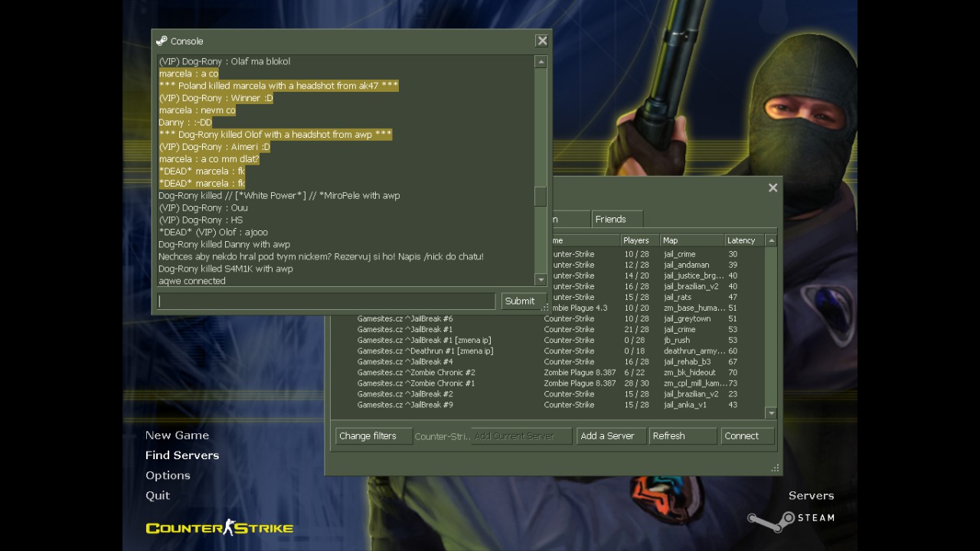Click the Counter-Strike logo
This screenshot has height=551, width=980.
point(220,527)
